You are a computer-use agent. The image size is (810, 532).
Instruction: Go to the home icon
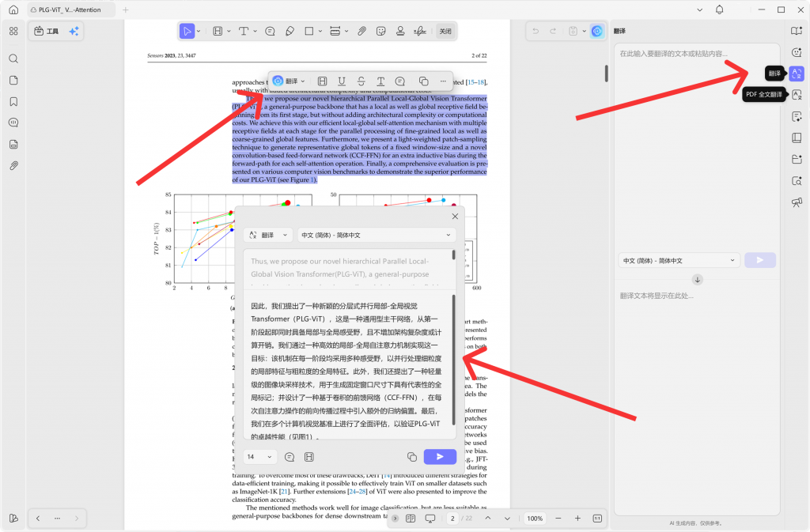13,9
